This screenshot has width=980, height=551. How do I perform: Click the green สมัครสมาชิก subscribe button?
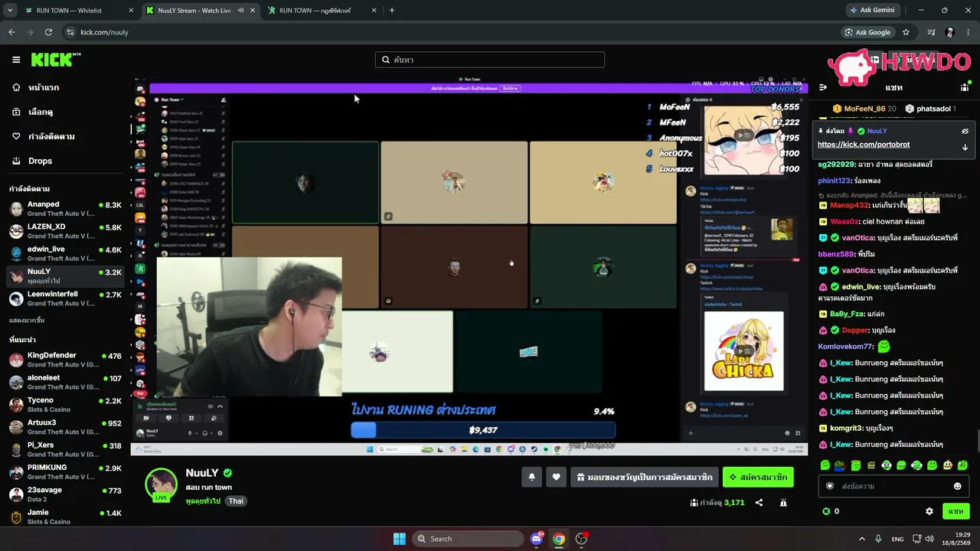[x=758, y=478]
